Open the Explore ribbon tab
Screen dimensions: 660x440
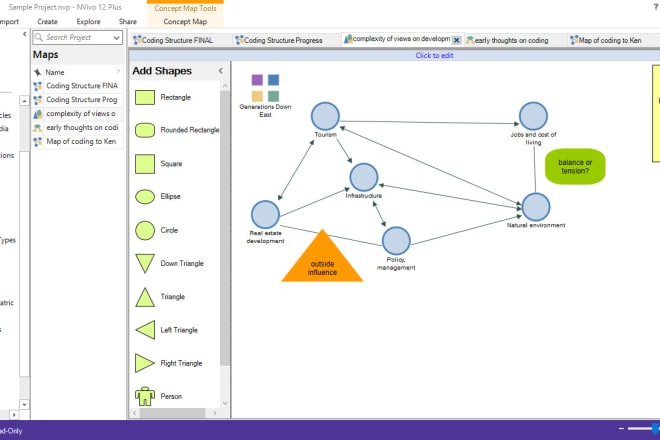88,21
